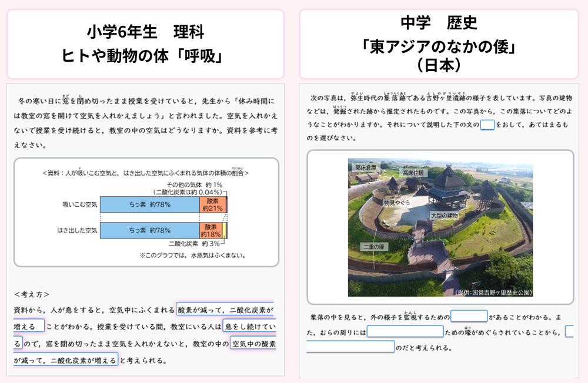Click the 二重の壕 label on the photo
The image size is (588, 383).
pos(374,247)
